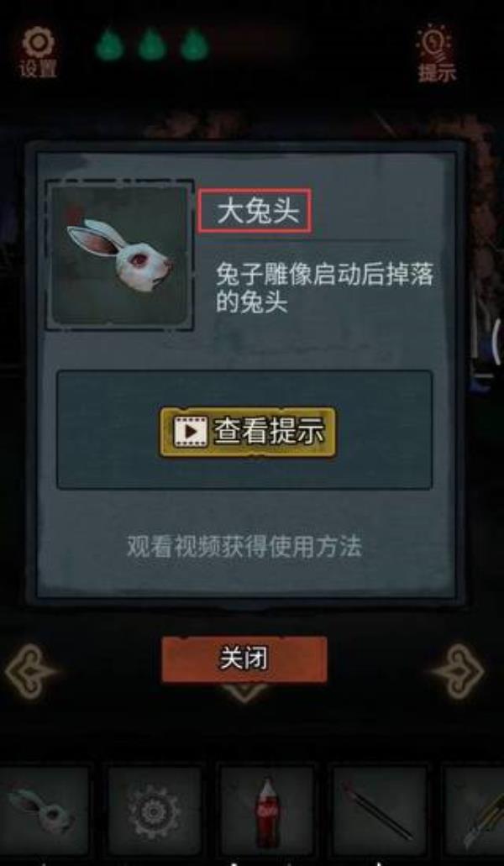Click the large rabbit head preview image
504x866 pixels.
tap(119, 255)
